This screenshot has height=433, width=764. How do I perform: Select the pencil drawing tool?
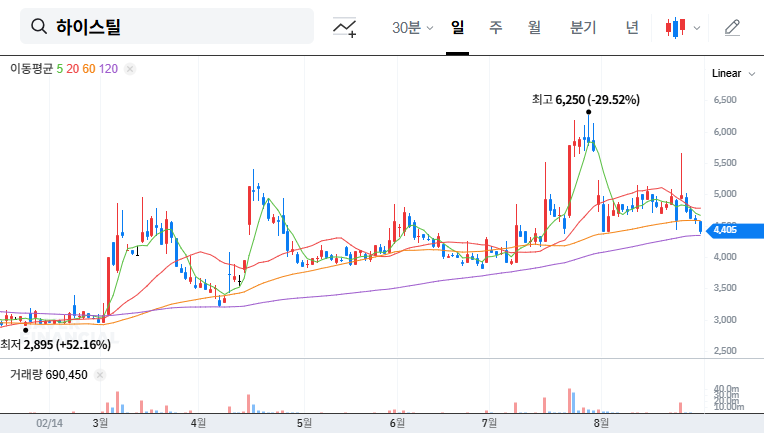732,27
